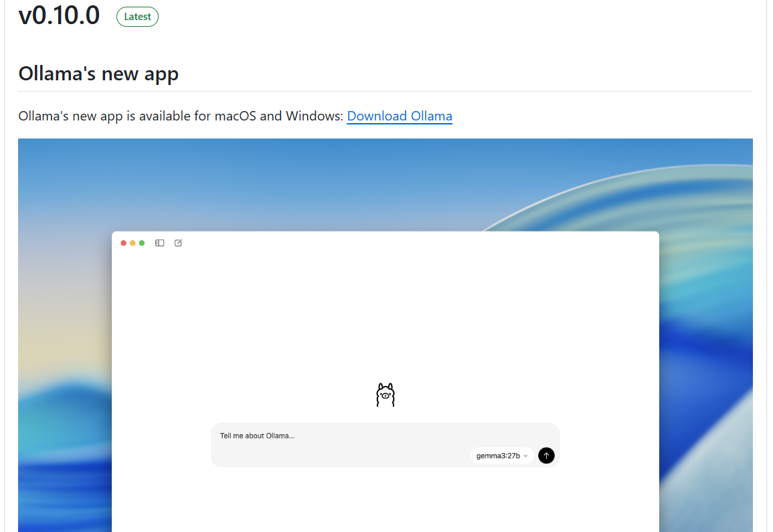Click the rounded chat composer area

pyautogui.click(x=385, y=444)
